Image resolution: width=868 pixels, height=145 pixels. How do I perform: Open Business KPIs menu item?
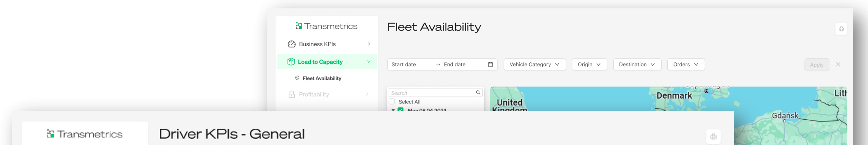326,44
